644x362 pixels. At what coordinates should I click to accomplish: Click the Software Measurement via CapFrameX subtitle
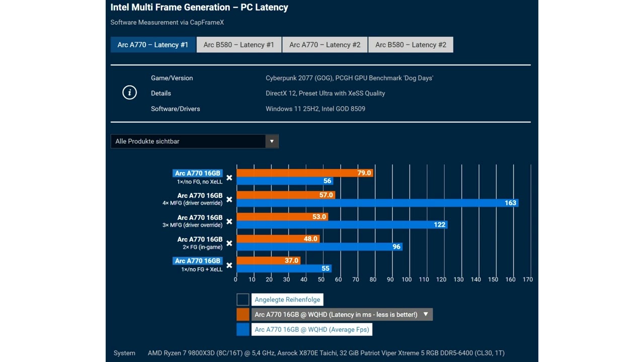(167, 23)
